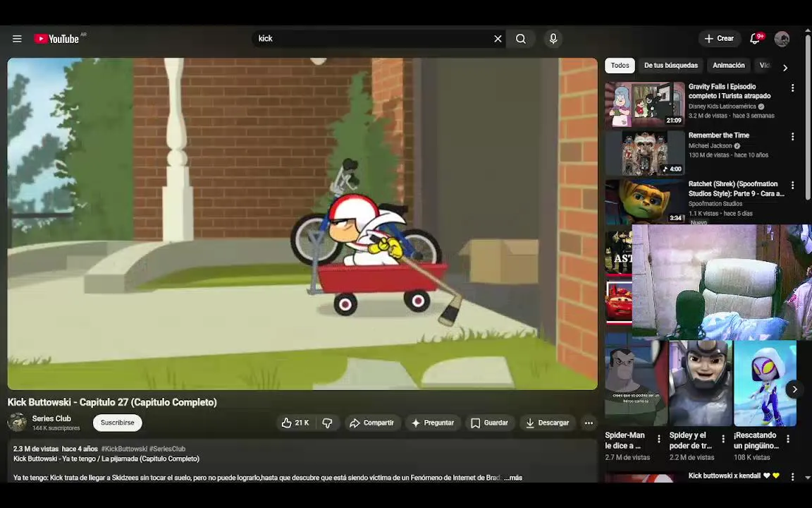Click the #SeriesClub hashtag

pyautogui.click(x=167, y=449)
